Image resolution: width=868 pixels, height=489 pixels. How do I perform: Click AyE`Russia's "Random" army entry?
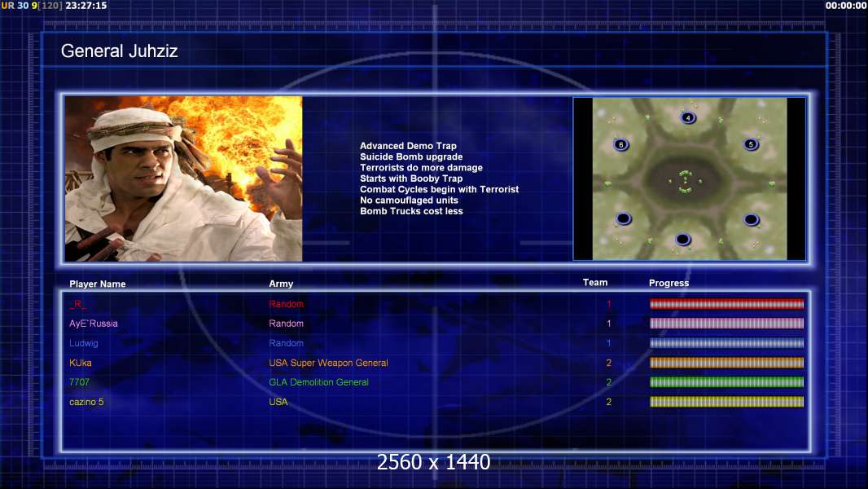[x=286, y=324]
